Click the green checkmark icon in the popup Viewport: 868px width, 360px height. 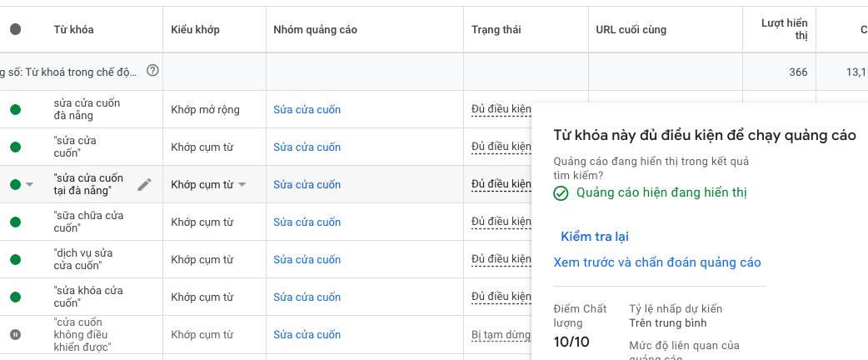click(561, 193)
